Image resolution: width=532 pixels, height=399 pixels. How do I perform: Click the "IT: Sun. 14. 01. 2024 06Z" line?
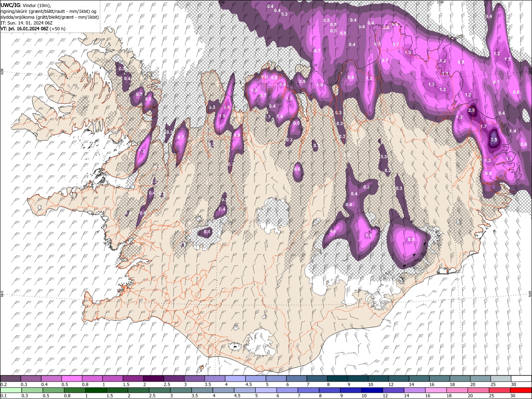tap(27, 23)
